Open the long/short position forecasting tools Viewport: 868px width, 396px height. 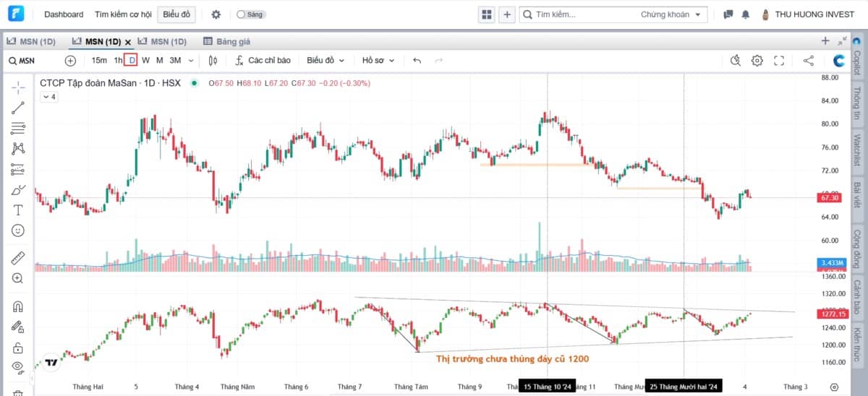pos(18,170)
